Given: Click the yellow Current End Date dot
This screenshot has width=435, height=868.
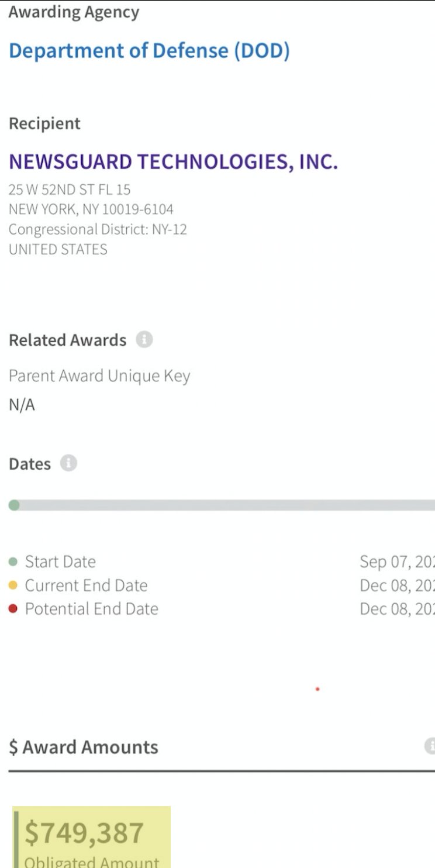Looking at the screenshot, I should 13,585.
